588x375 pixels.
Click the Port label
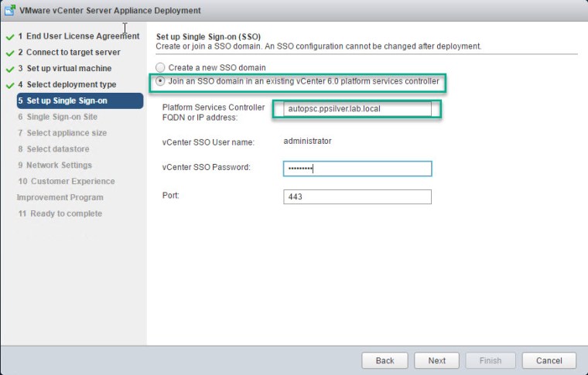pos(171,195)
